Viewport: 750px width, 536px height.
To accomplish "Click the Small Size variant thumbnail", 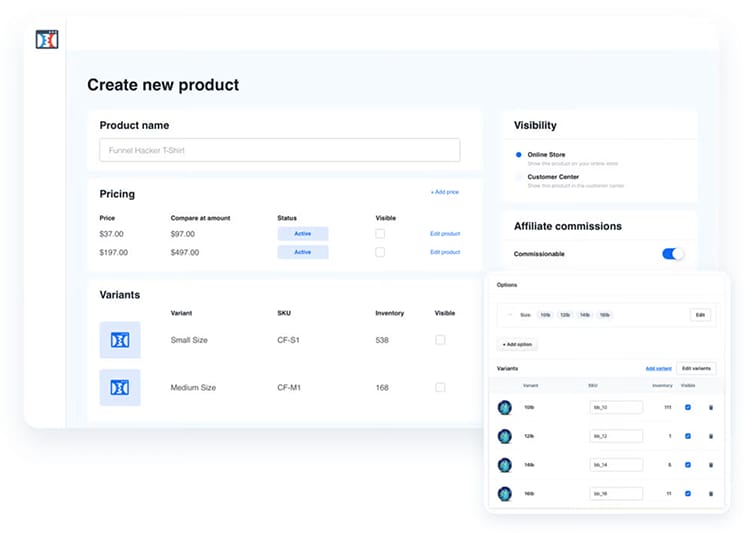I will click(120, 340).
